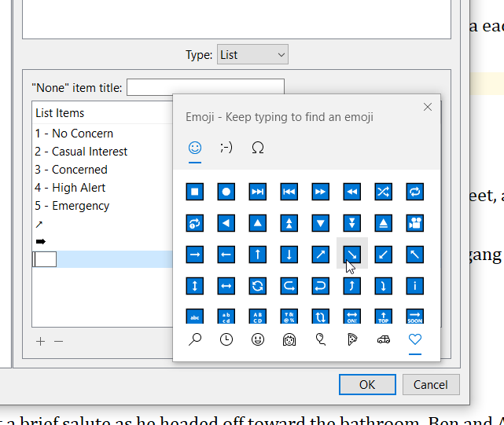Image resolution: width=504 pixels, height=425 pixels.
Task: Add a new list item with plus
Action: [x=41, y=342]
